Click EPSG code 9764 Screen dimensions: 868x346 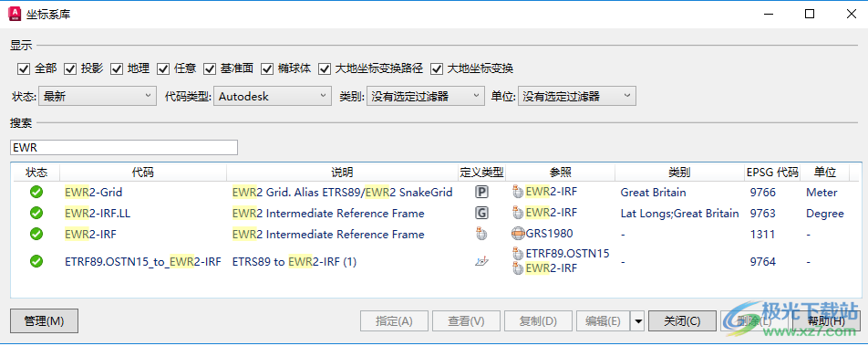763,261
